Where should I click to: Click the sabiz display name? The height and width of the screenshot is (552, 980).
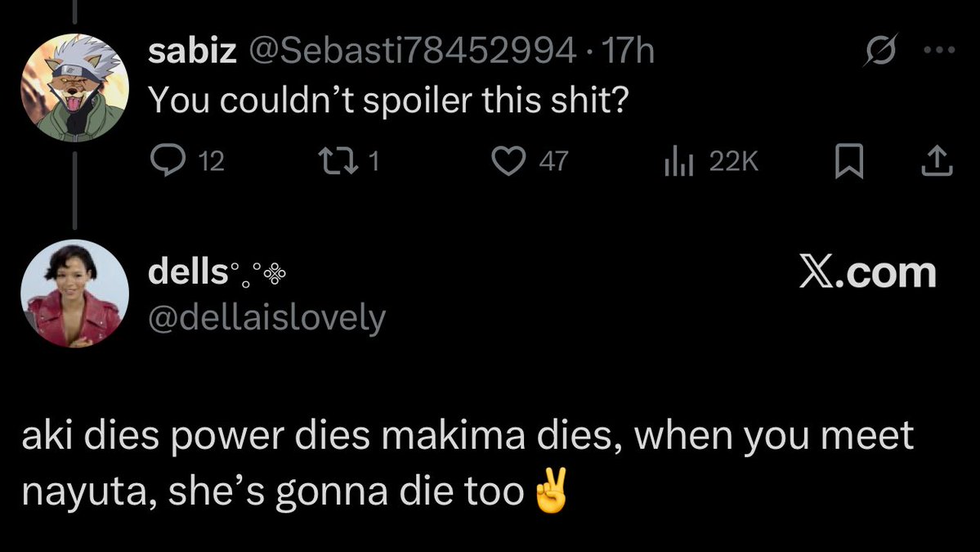(192, 53)
